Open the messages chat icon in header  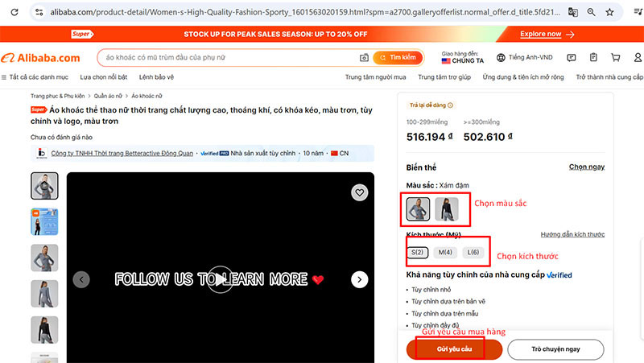(x=572, y=57)
